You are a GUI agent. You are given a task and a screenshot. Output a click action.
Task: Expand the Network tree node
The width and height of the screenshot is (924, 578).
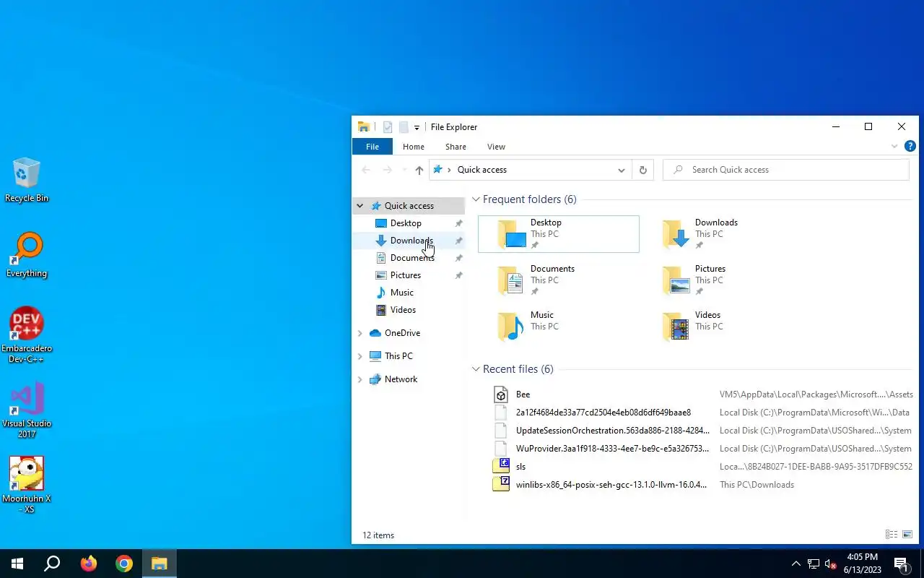[359, 379]
